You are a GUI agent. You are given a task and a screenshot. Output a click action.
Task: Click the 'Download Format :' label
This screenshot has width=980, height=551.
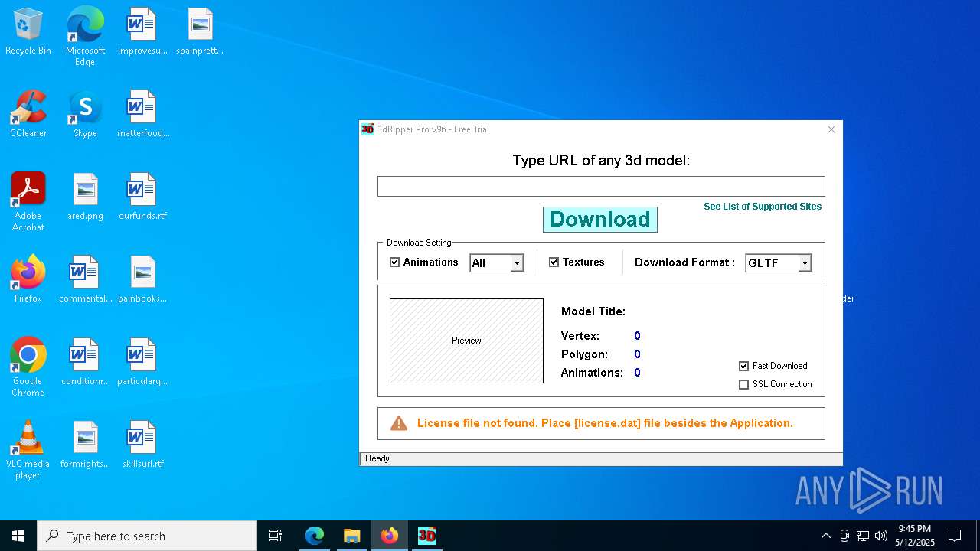pos(684,262)
